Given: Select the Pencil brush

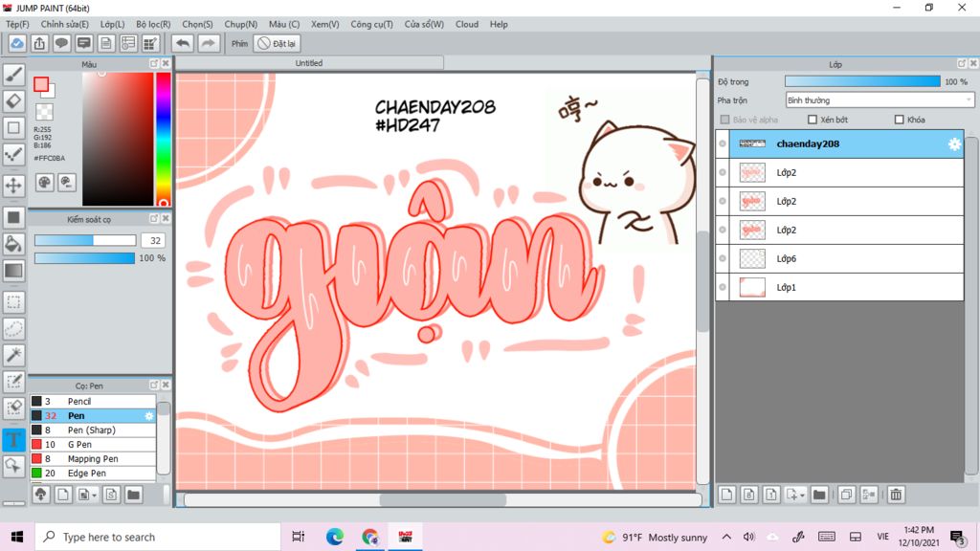Looking at the screenshot, I should [93, 401].
